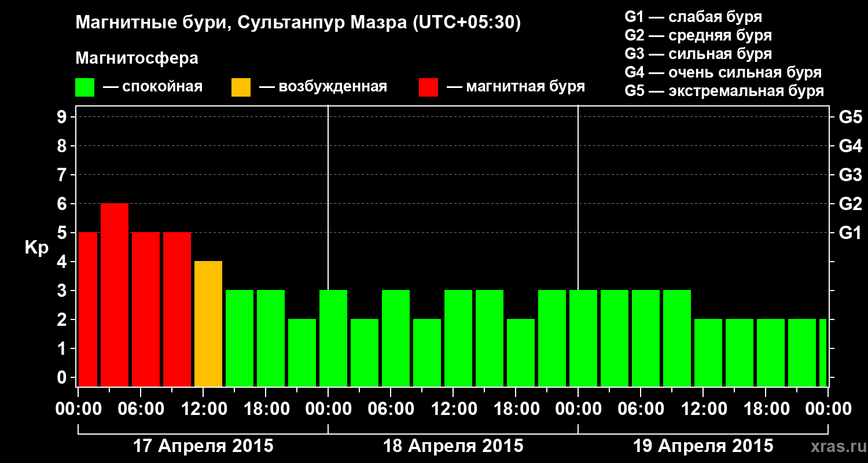This screenshot has height=463, width=868.
Task: Click the line "G1 — слабая буря"
Action: [x=694, y=16]
